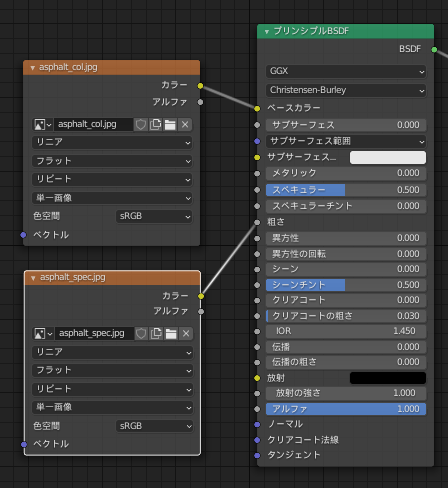Click サブサーフェス value field 0.000
Image resolution: width=448 pixels, height=488 pixels.
[346, 125]
